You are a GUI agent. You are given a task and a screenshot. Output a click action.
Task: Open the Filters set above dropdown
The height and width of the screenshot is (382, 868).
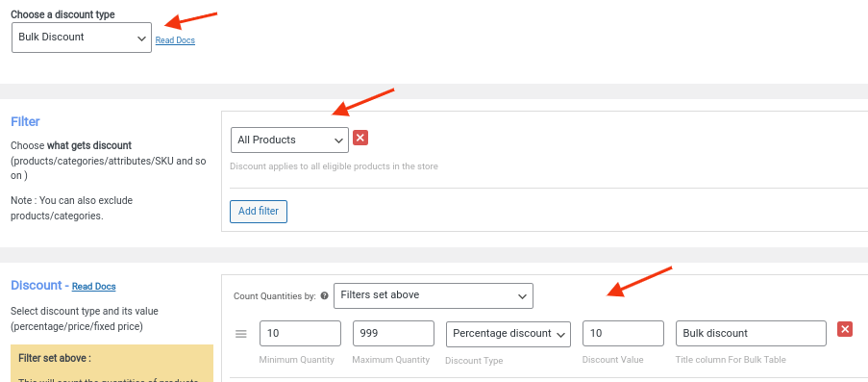point(434,295)
